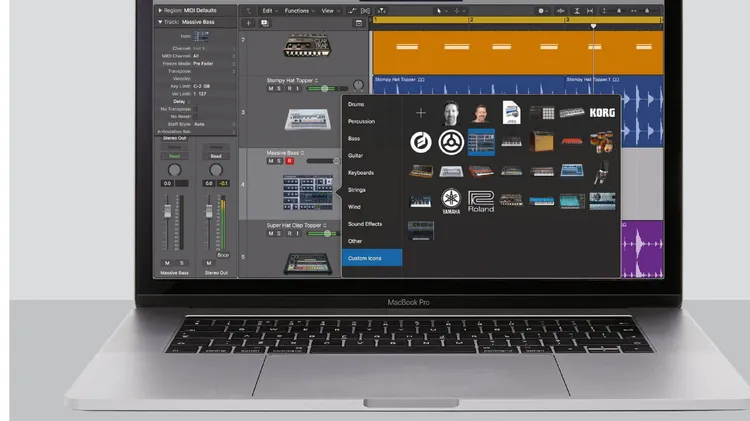Open Massive Bass track header icon
Viewport: 750px width, 421px height.
308,192
